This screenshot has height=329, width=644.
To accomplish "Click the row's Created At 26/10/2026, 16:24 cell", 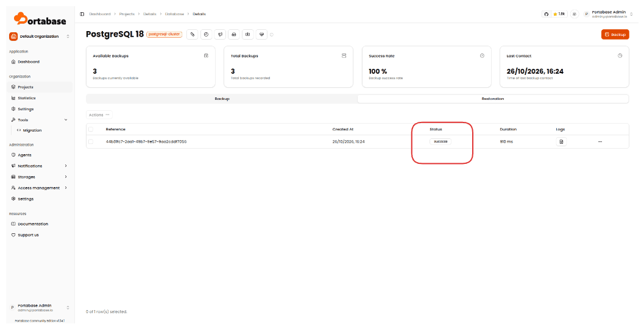I will 349,142.
